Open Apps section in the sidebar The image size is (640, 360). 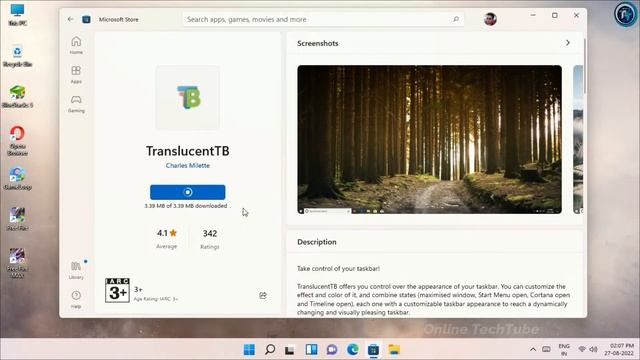76,74
